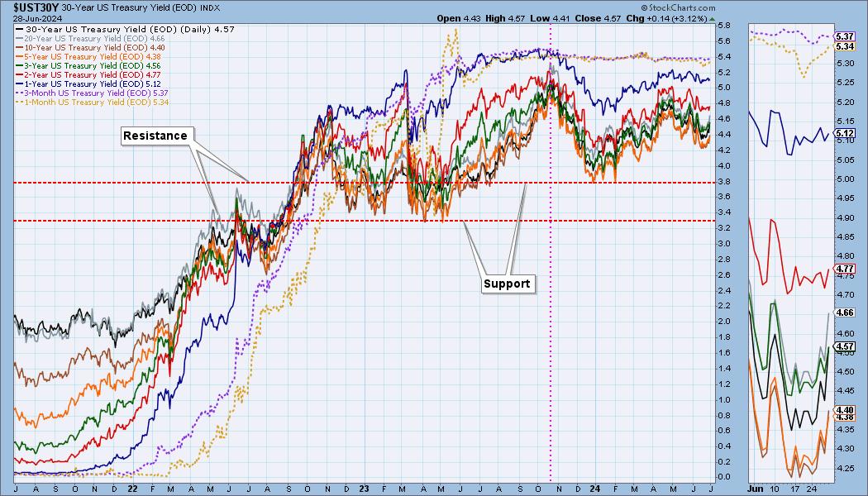Image resolution: width=868 pixels, height=496 pixels.
Task: Click the 1-Year US Treasury Yield legend entry
Action: 93,83
